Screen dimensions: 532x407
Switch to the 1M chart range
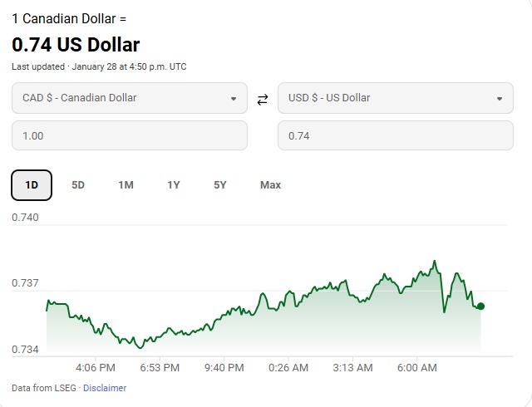[x=126, y=185]
